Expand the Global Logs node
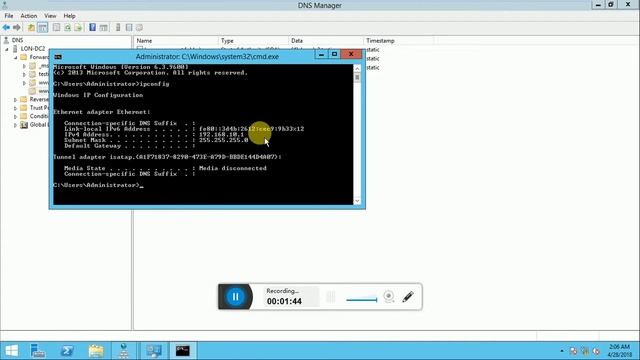Screen dimensions: 640x360 click(x=16, y=125)
